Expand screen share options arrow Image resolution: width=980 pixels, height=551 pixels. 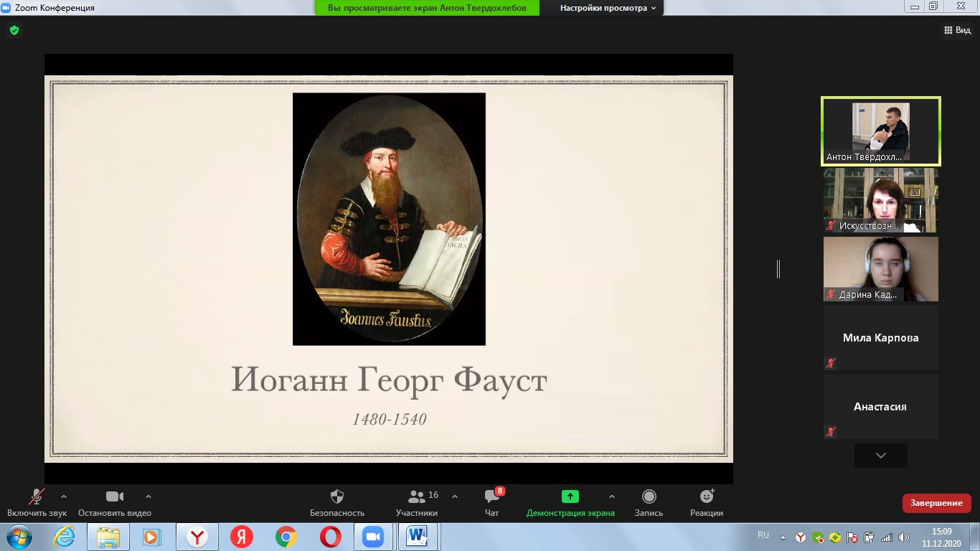coord(612,496)
